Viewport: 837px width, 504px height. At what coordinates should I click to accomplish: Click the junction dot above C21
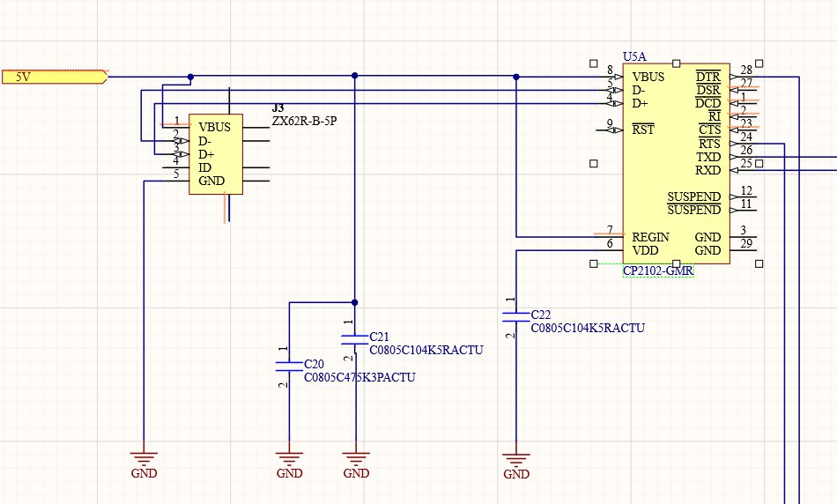354,303
